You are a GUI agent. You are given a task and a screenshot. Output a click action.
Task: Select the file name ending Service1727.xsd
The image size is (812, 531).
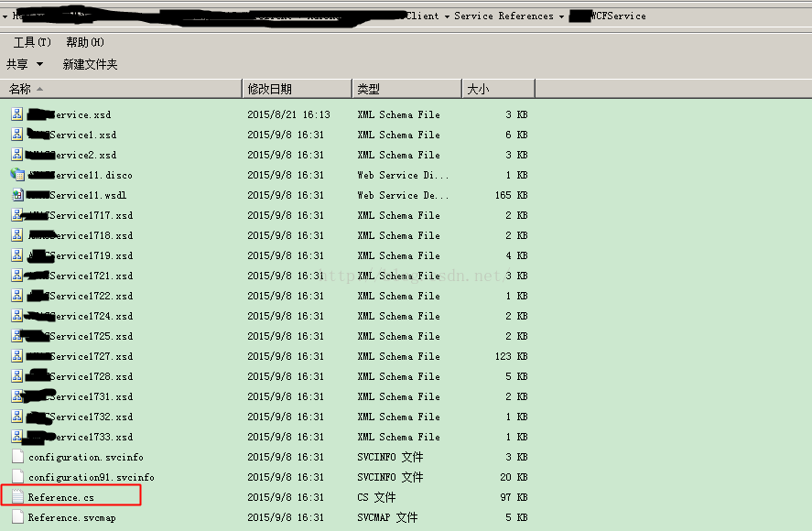80,356
